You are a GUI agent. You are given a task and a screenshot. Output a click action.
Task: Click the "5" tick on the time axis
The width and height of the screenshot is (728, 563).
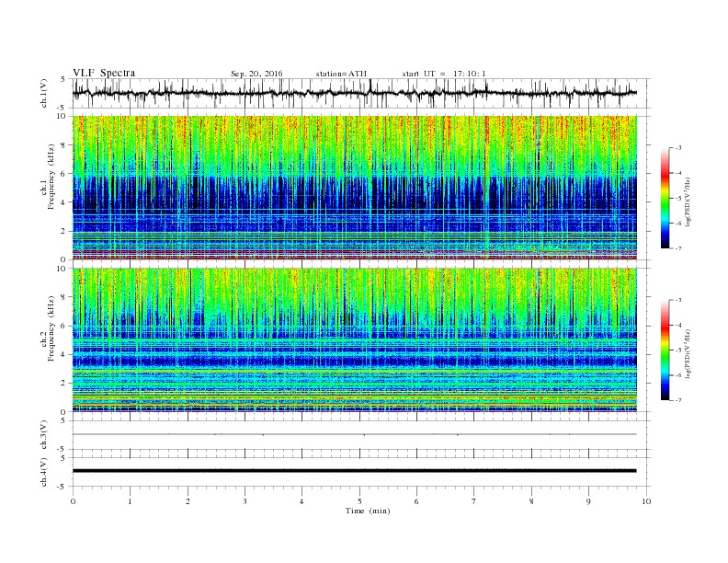tap(359, 501)
